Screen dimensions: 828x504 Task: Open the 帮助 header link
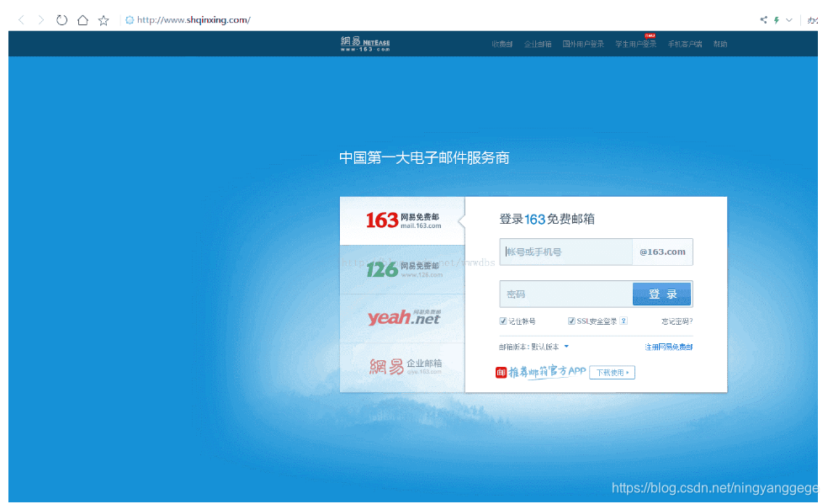(720, 44)
